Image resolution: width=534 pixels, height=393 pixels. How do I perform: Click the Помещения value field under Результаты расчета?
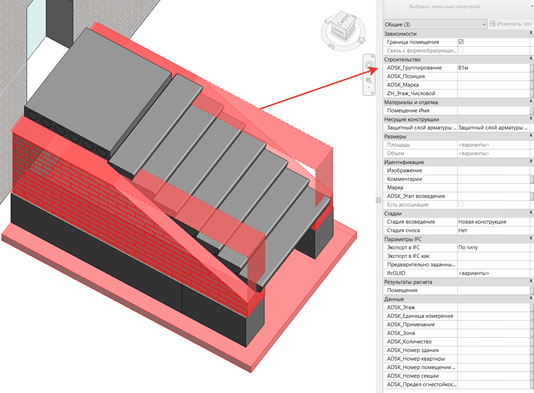493,290
